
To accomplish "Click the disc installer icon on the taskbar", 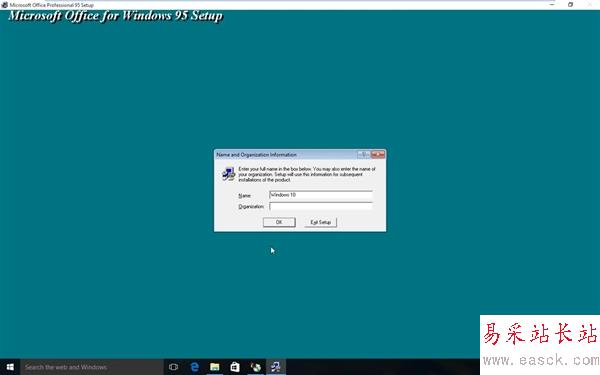I will pos(255,367).
